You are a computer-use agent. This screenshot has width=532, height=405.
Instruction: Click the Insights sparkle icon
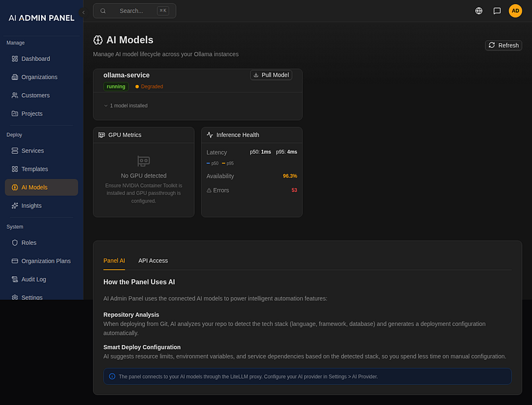[x=15, y=206]
